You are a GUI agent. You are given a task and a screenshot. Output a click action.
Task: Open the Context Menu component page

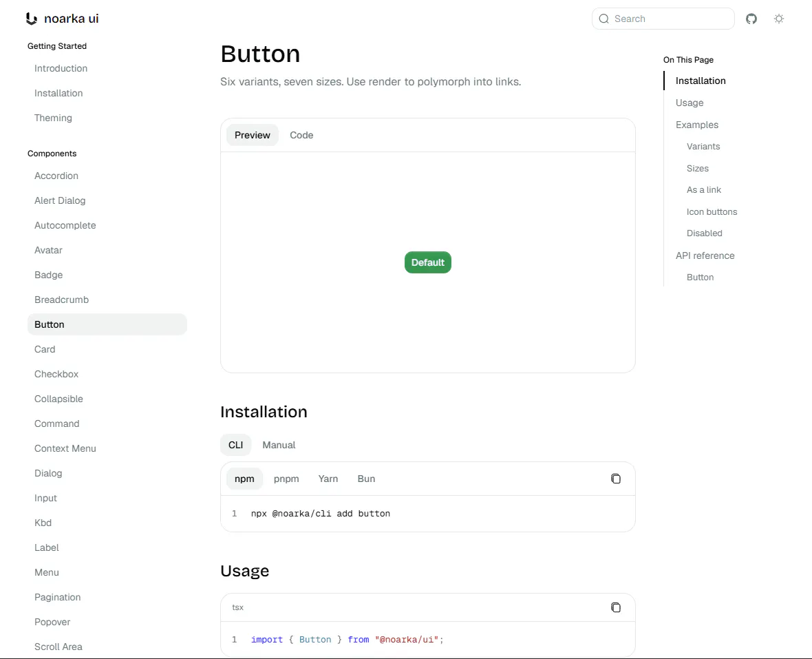point(65,449)
